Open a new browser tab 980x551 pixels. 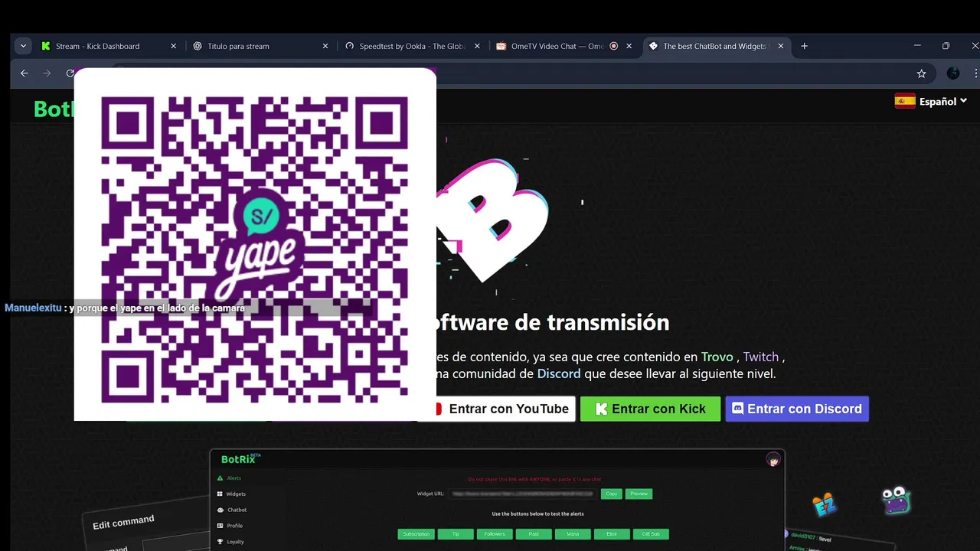point(804,46)
